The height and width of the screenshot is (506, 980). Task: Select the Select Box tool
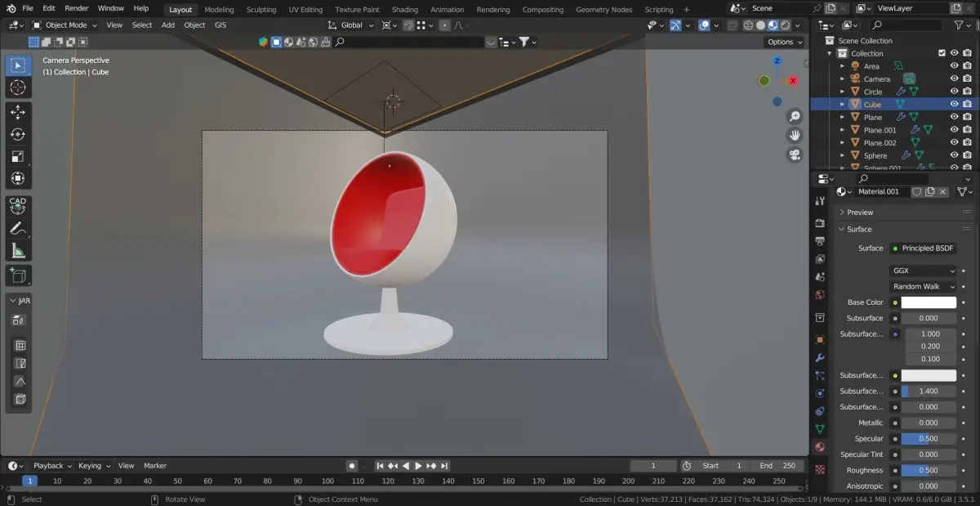tap(18, 65)
